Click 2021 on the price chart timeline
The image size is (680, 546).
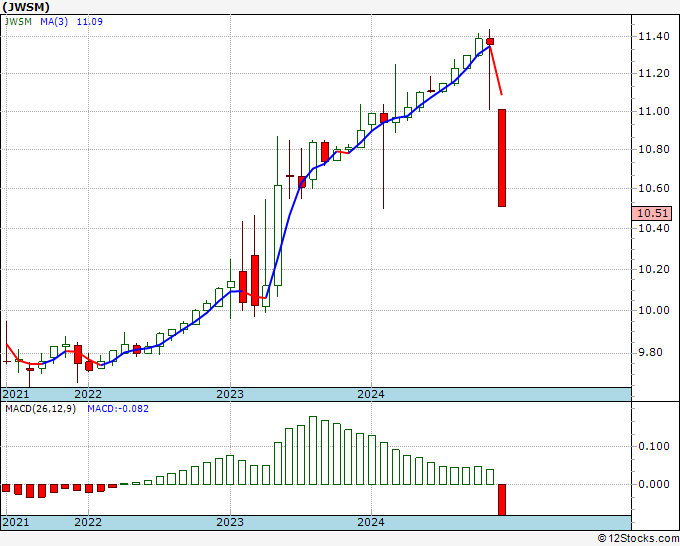tap(16, 394)
